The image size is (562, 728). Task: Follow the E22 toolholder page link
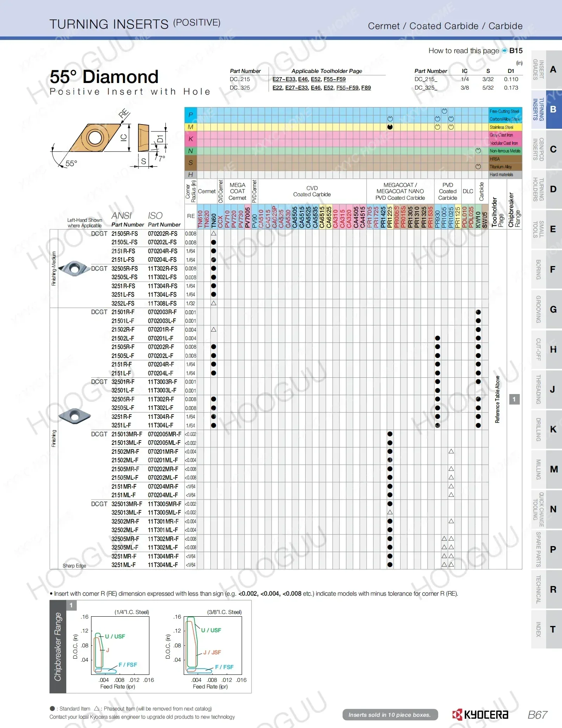(277, 88)
